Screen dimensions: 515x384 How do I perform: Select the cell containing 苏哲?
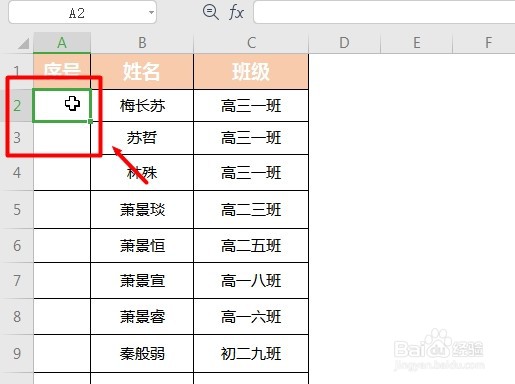142,138
